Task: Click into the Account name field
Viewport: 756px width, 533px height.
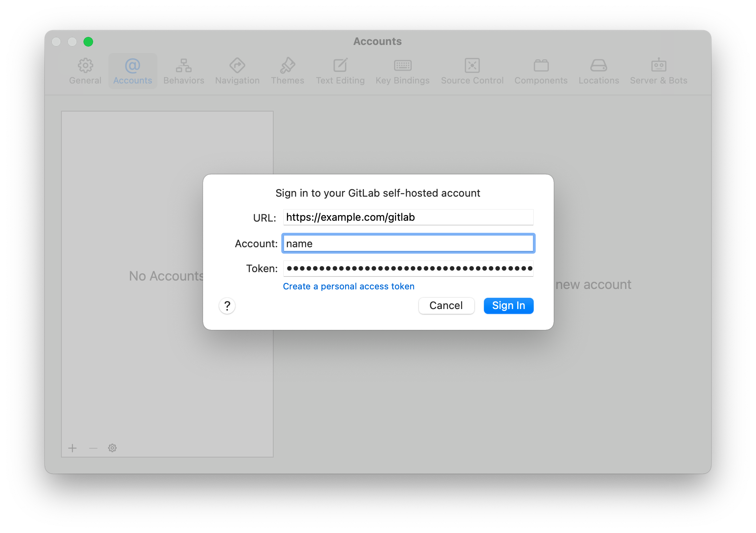Action: [x=408, y=244]
